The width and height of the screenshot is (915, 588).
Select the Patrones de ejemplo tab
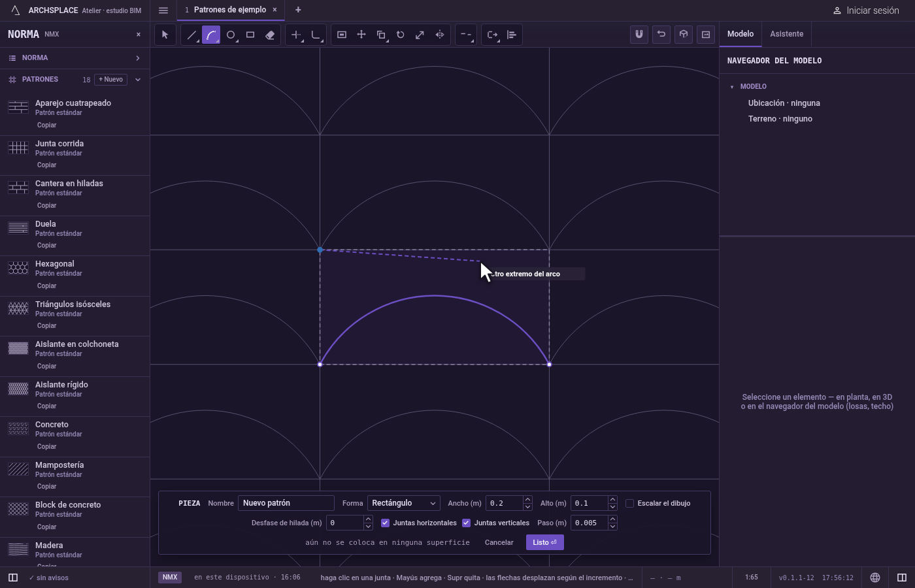coord(229,10)
